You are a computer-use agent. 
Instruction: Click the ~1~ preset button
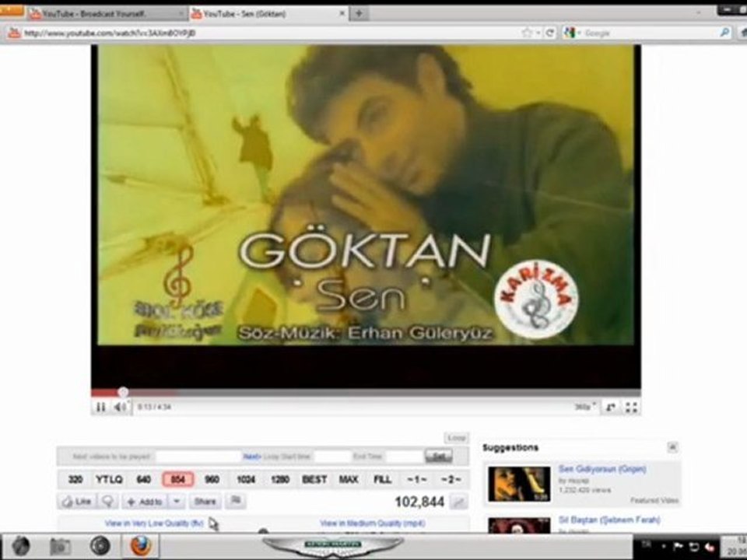coord(417,480)
